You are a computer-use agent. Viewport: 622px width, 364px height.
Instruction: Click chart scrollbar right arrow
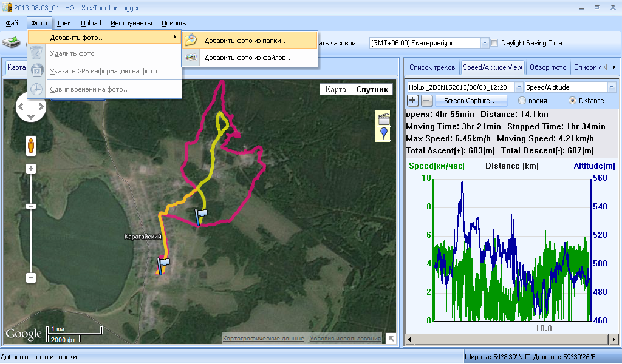tap(613, 340)
